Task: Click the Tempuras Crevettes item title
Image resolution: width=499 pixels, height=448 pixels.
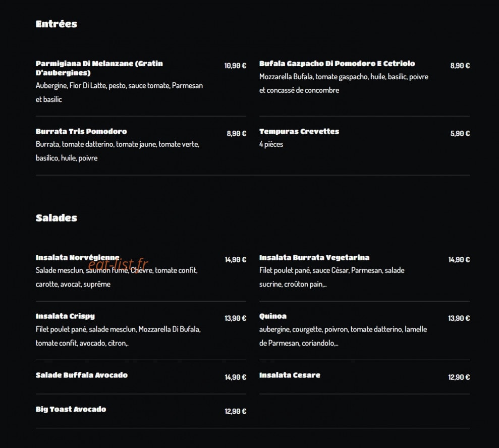Action: [x=299, y=131]
